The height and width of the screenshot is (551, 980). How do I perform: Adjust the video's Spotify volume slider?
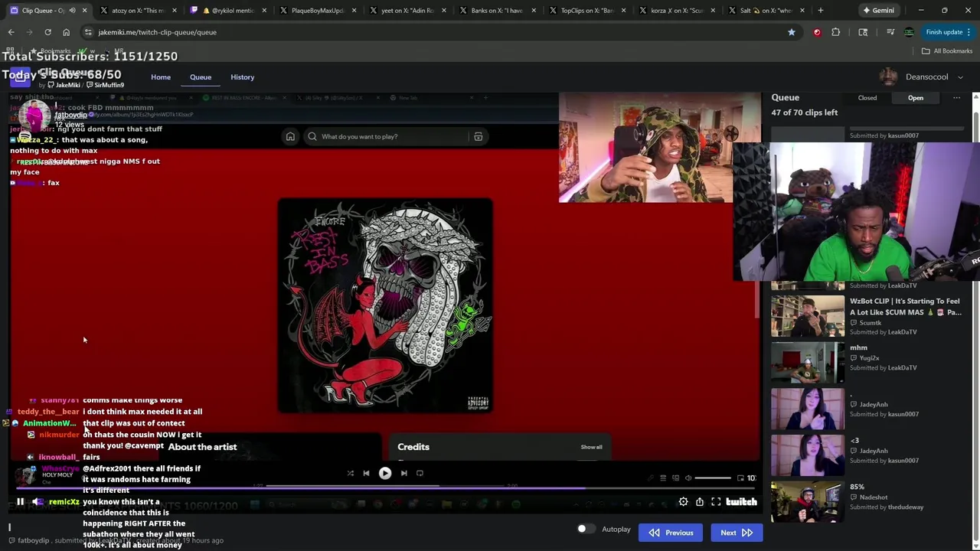713,478
